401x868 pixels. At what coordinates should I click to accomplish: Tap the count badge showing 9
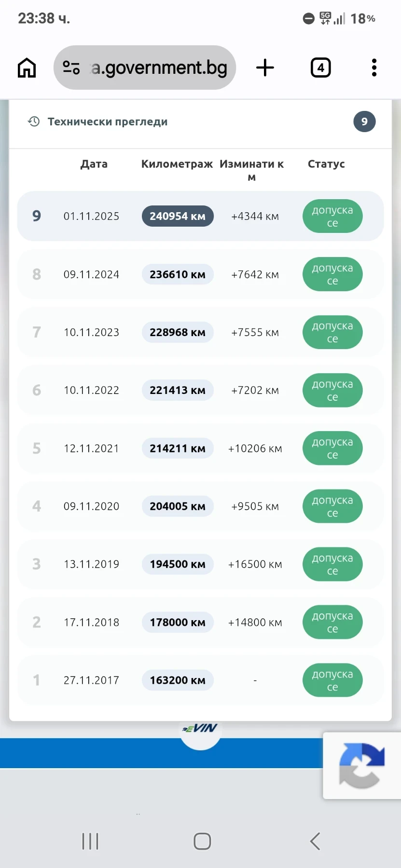[364, 122]
